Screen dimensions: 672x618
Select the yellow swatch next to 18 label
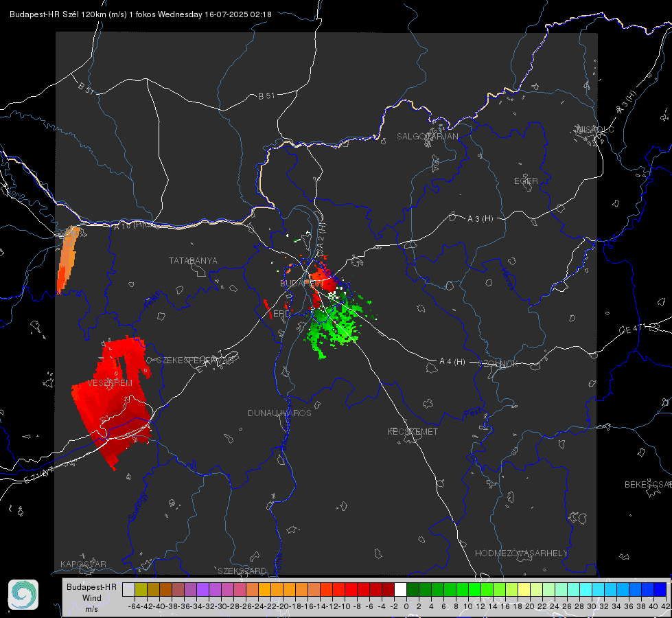[524, 590]
